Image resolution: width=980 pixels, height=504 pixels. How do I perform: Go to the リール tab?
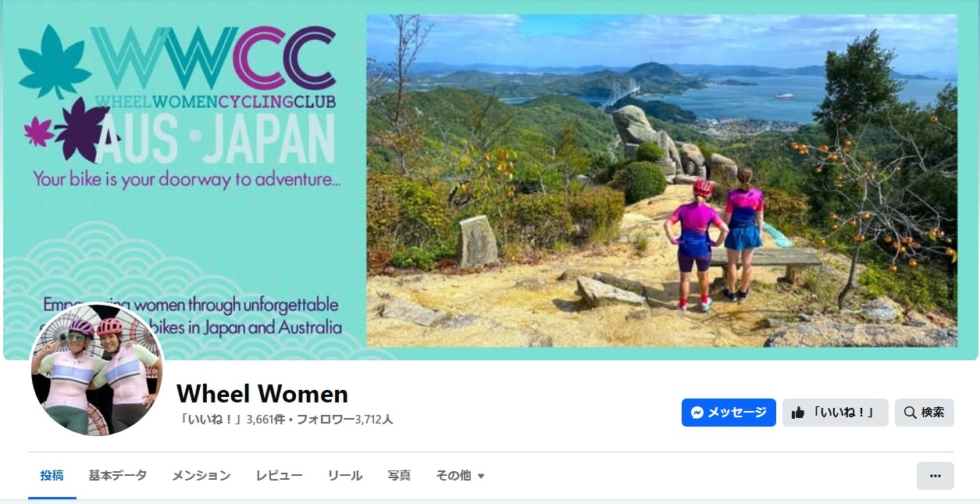pos(344,475)
